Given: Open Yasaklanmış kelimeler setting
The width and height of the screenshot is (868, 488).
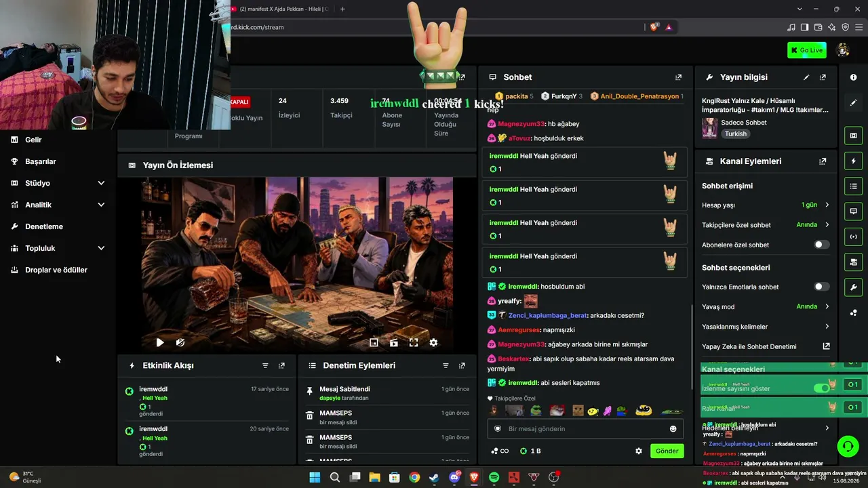Looking at the screenshot, I should pyautogui.click(x=766, y=327).
